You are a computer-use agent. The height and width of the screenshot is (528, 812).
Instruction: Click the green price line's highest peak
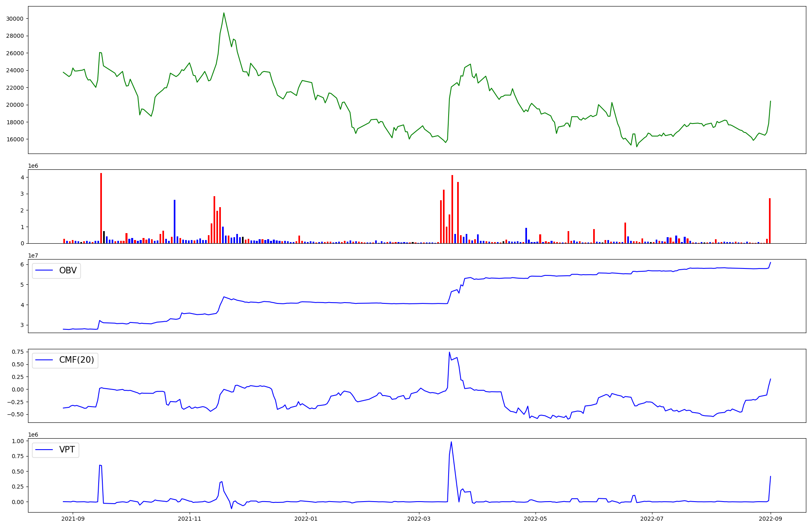(224, 13)
